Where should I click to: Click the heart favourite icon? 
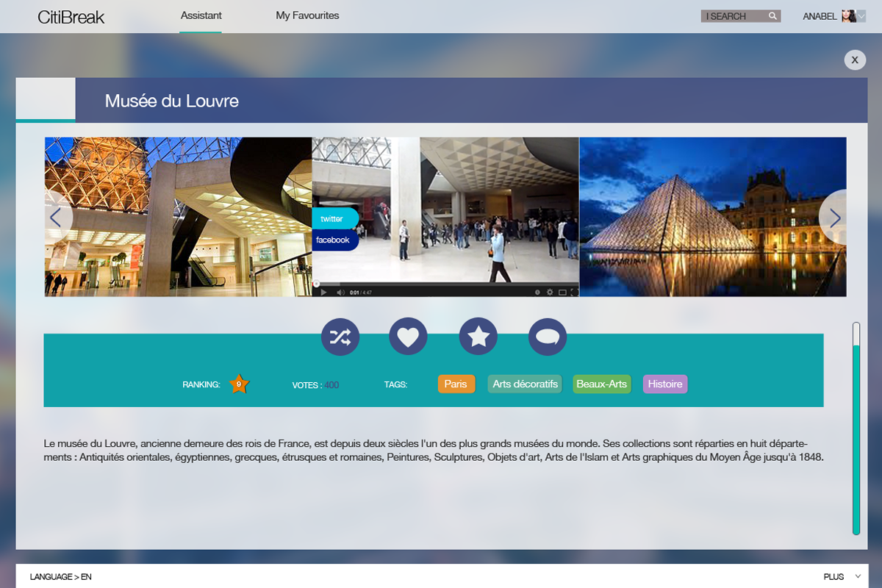[x=408, y=337]
